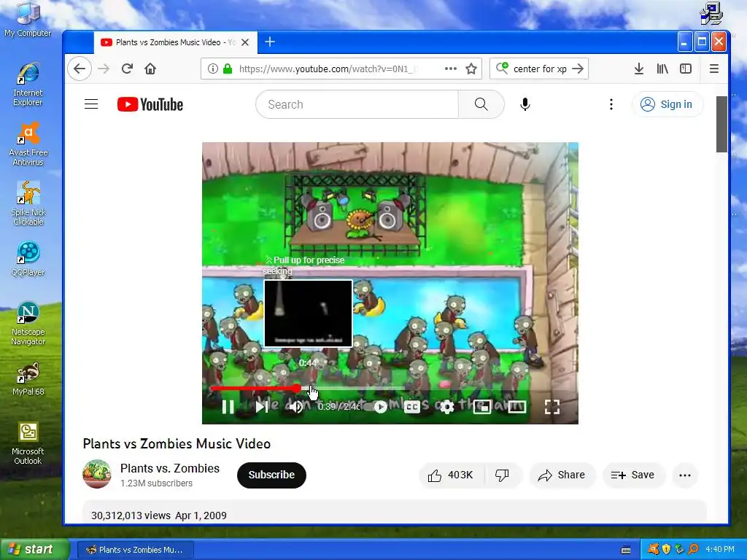The height and width of the screenshot is (560, 747).
Task: Reload the page with the refresh icon
Action: pyautogui.click(x=127, y=69)
